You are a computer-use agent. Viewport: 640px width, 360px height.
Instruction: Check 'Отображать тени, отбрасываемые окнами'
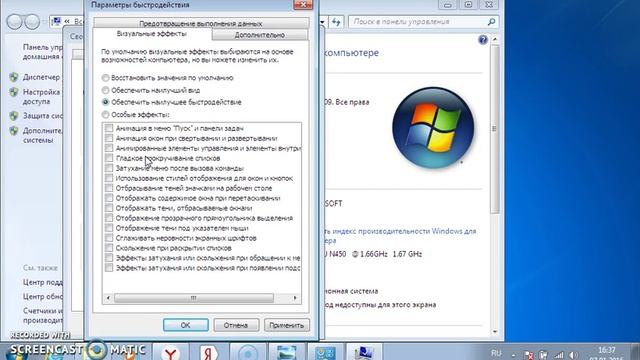click(109, 208)
